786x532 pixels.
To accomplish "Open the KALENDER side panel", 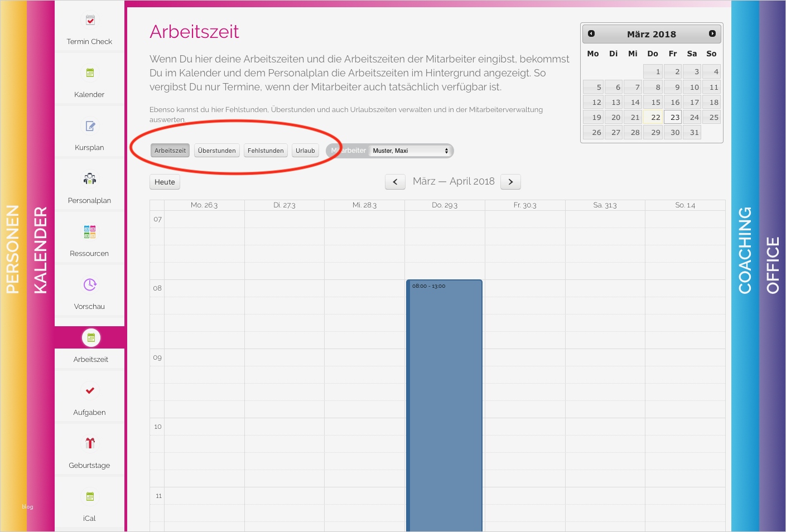I will [x=41, y=266].
